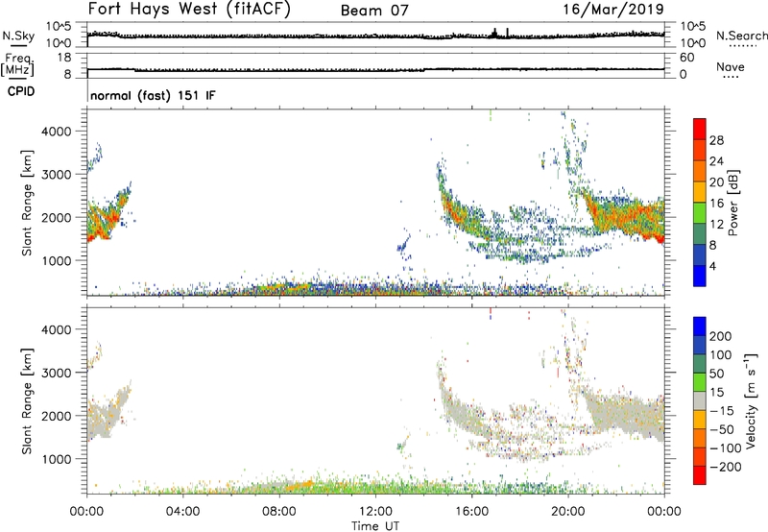Click the "08:00" time tick label
Screen dimensions: 768x532
click(279, 512)
